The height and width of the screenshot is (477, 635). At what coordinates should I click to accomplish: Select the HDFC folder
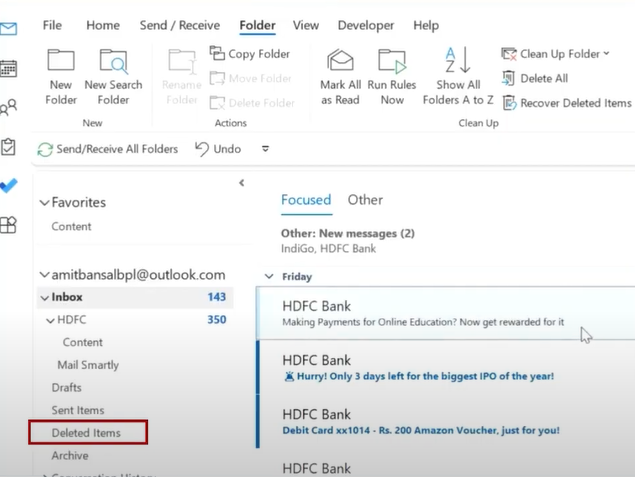[x=72, y=320]
